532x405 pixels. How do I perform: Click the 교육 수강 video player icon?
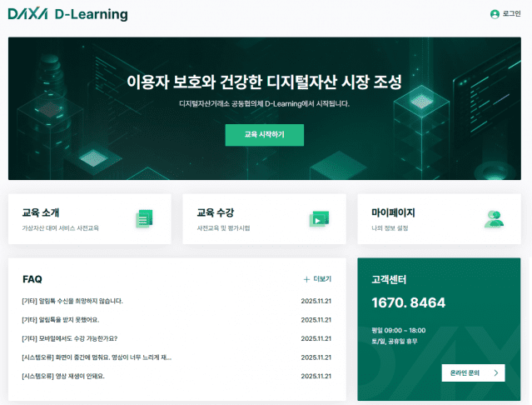(319, 219)
